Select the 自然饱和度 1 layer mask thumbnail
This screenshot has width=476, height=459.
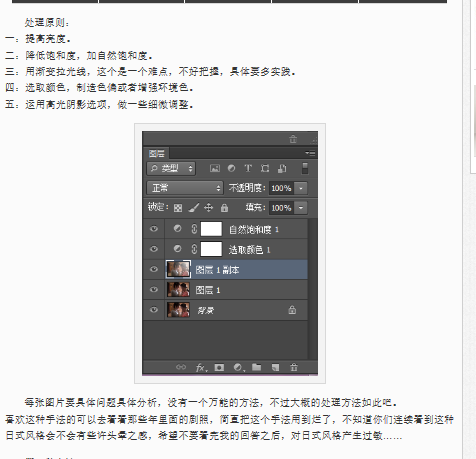211,229
